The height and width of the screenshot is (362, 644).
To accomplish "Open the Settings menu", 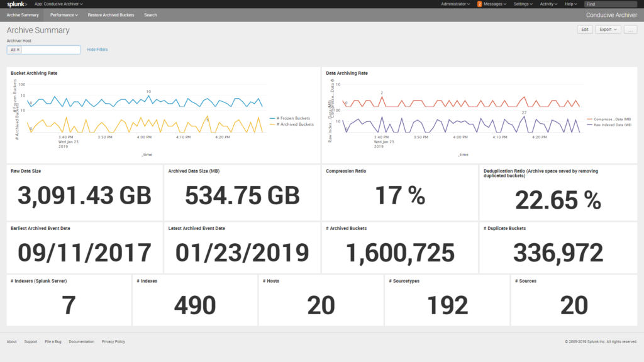I will tap(523, 4).
